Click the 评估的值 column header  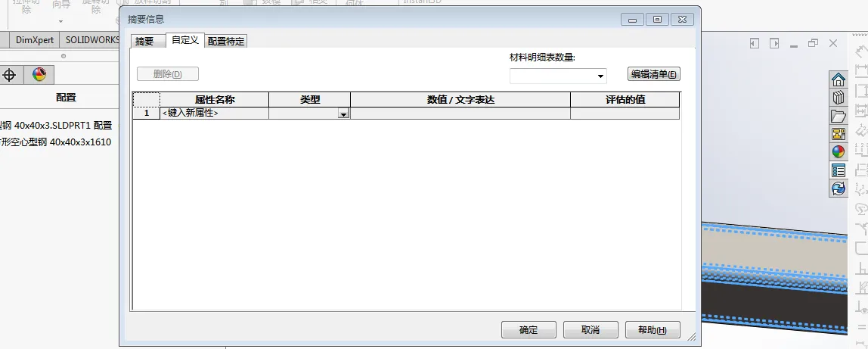[625, 100]
